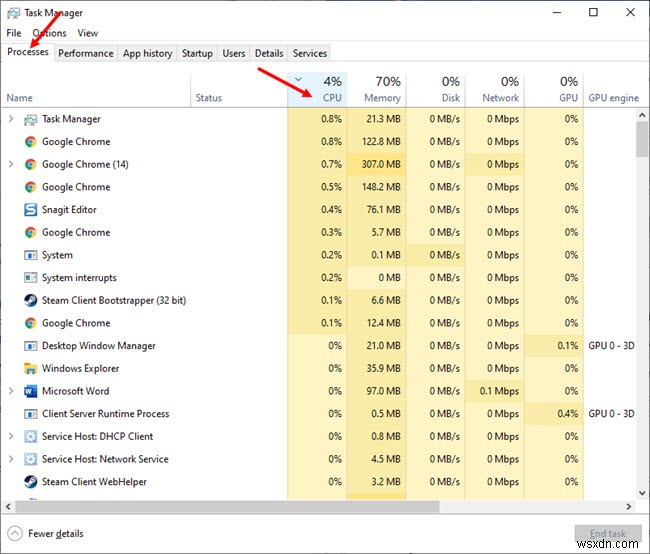Expand the Task Manager process group

[11, 119]
